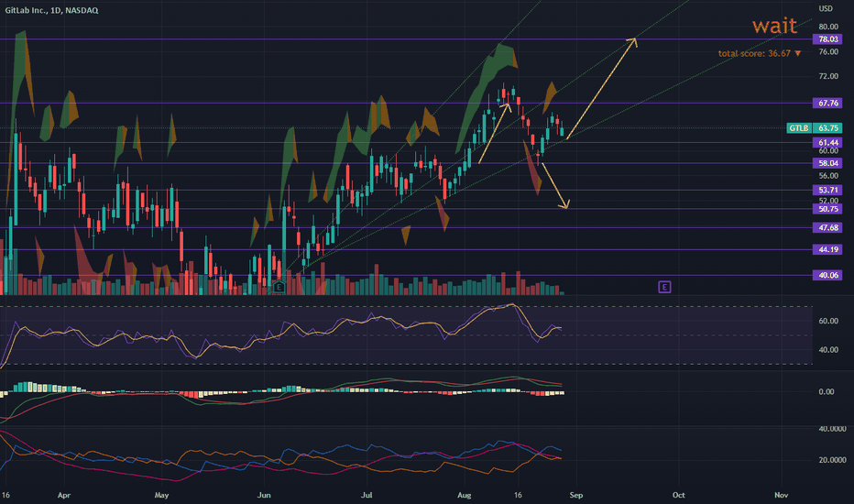This screenshot has width=854, height=504.
Task: Click the 63.75 current price label
Action: coord(827,128)
